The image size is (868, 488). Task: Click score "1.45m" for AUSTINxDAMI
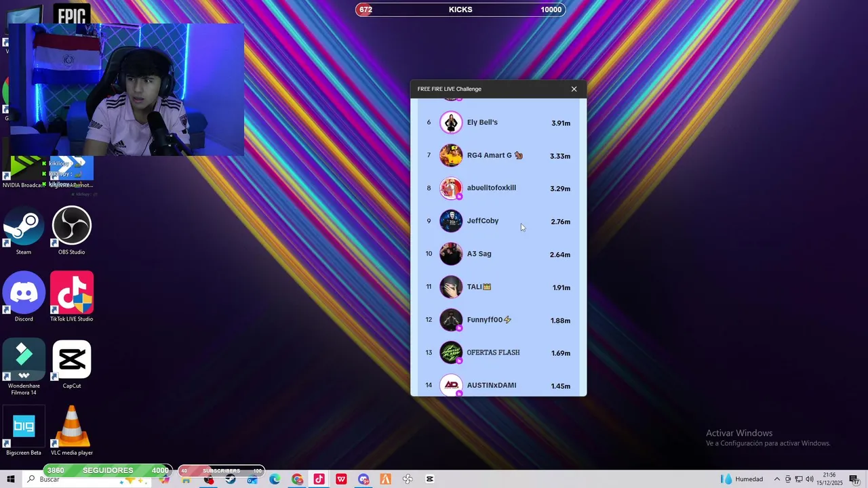click(561, 386)
